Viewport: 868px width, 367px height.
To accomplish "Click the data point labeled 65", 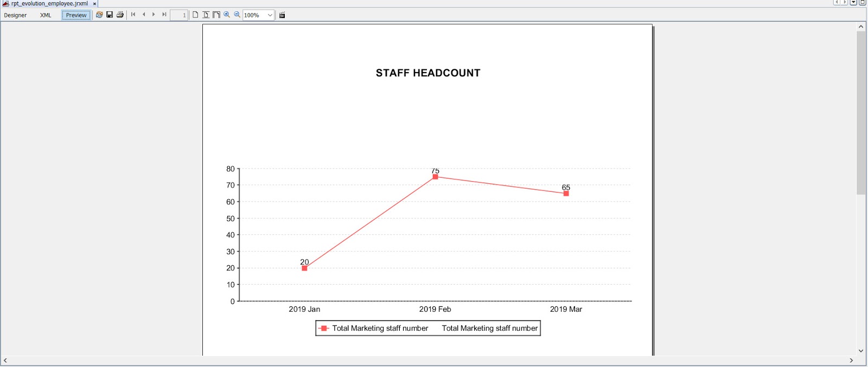I will (x=566, y=194).
